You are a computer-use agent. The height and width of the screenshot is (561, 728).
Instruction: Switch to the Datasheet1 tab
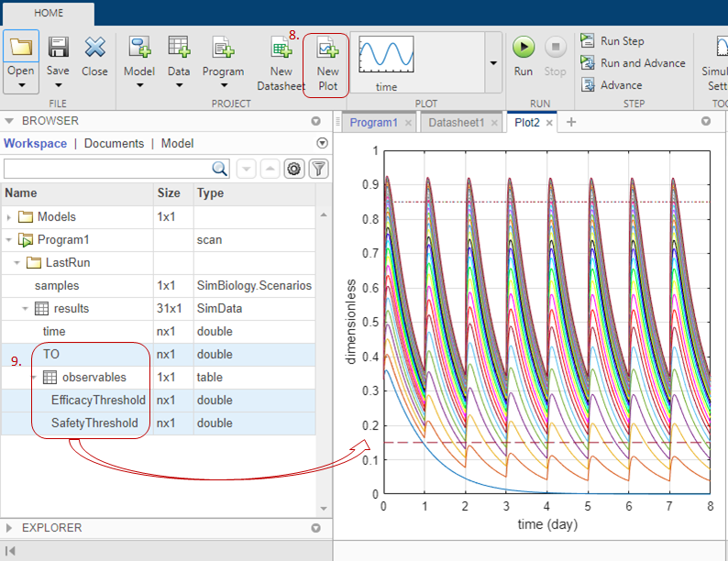pos(456,122)
